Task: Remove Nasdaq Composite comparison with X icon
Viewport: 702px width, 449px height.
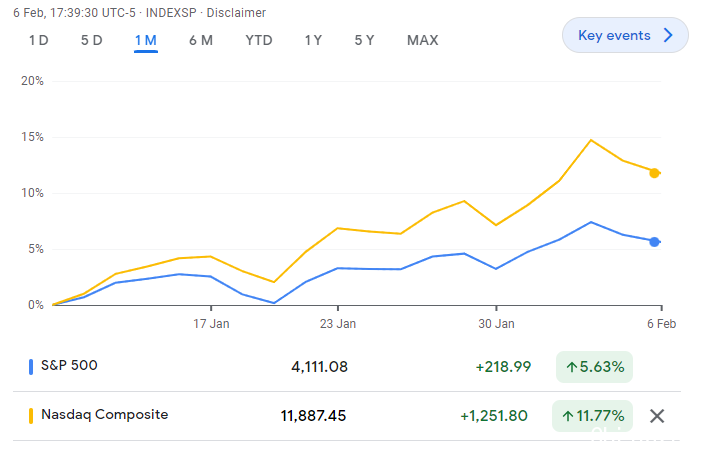Action: pyautogui.click(x=656, y=416)
